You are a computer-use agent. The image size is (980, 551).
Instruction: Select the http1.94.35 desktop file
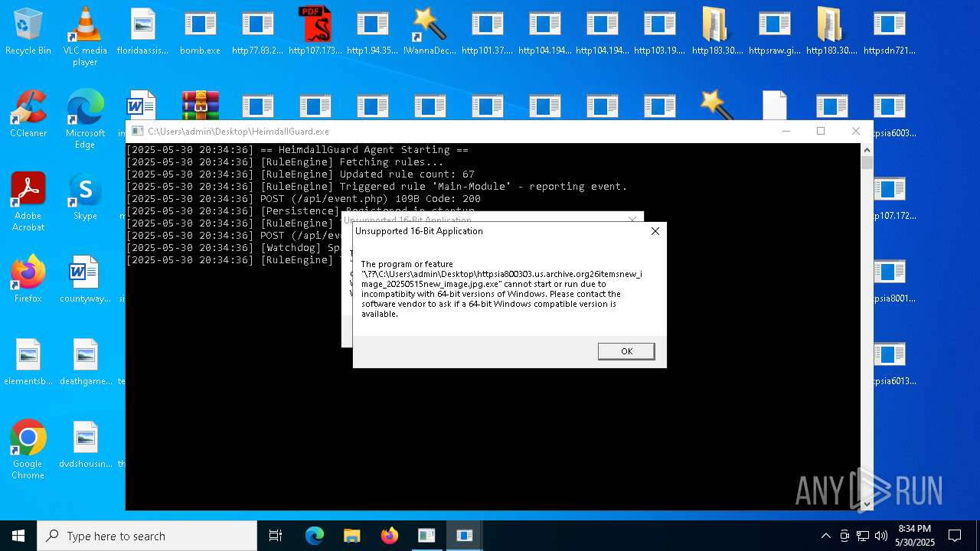point(372,32)
